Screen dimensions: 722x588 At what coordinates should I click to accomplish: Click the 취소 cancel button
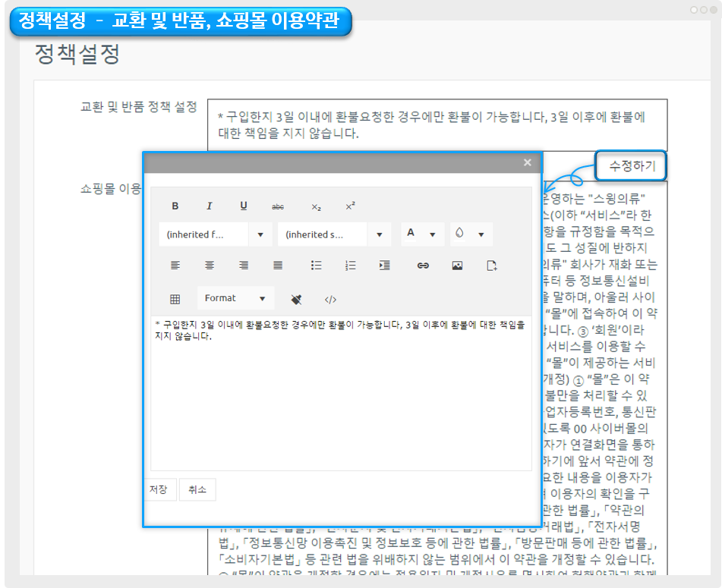click(x=197, y=490)
